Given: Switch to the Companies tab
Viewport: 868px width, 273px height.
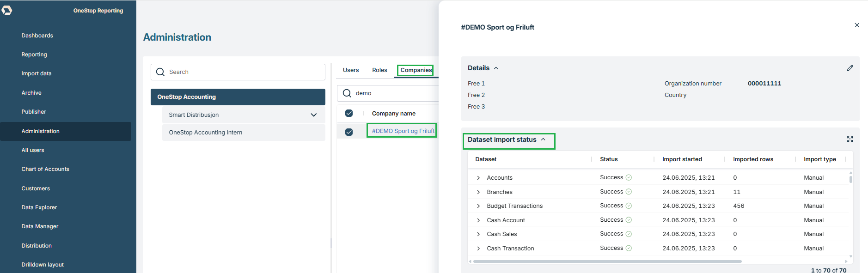Looking at the screenshot, I should tap(416, 70).
